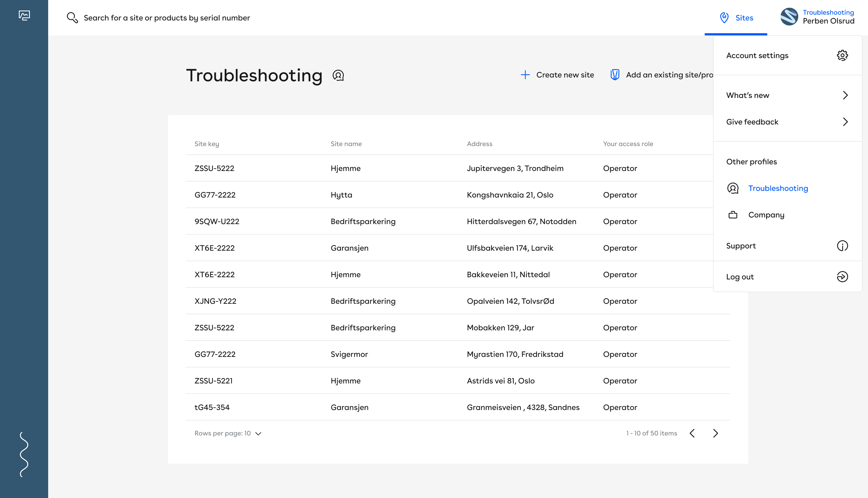Open the Svigermor site row
Viewport: 868px width, 498px height.
[349, 354]
